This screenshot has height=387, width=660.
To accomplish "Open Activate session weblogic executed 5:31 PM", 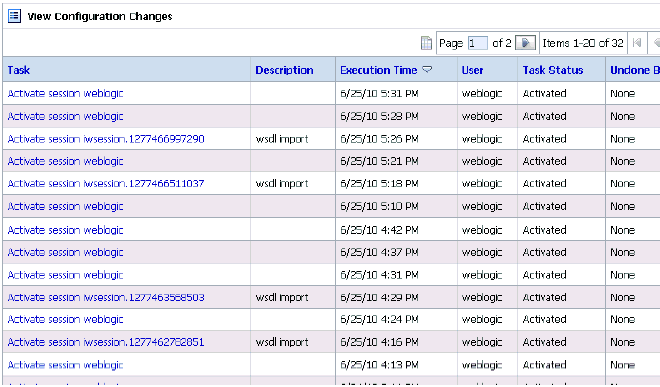I will [x=65, y=93].
